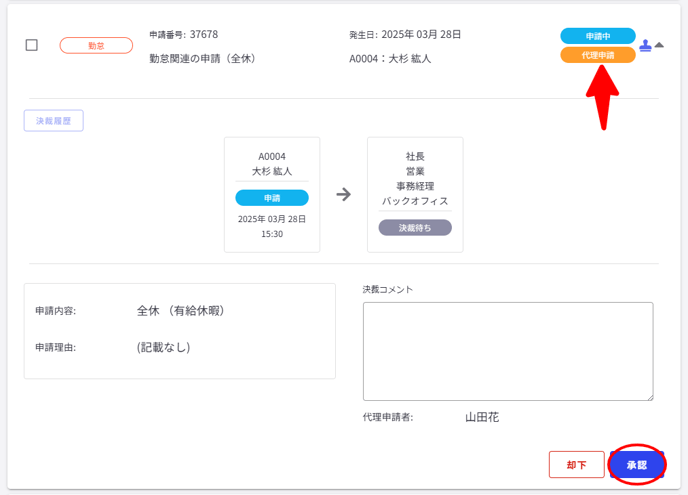This screenshot has width=688, height=495.
Task: Click the applicant name A0004：大杉 紘人 in the header
Action: point(390,59)
